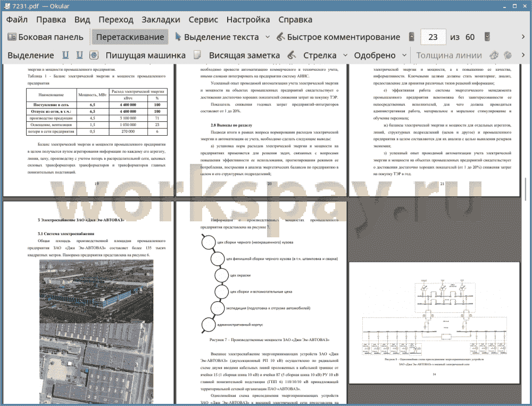Select the first underline annotation icon
532x406 pixels.
click(65, 55)
